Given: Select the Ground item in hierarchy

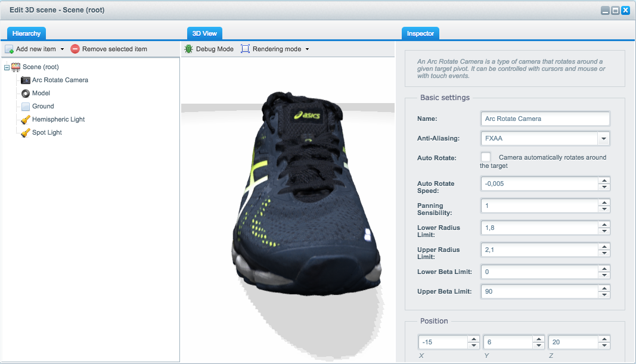Looking at the screenshot, I should tap(43, 106).
